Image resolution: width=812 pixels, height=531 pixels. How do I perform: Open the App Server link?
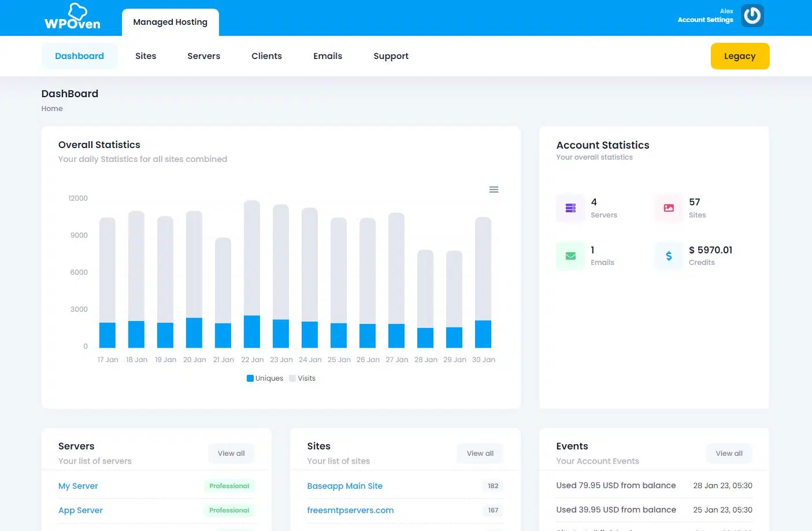point(80,510)
